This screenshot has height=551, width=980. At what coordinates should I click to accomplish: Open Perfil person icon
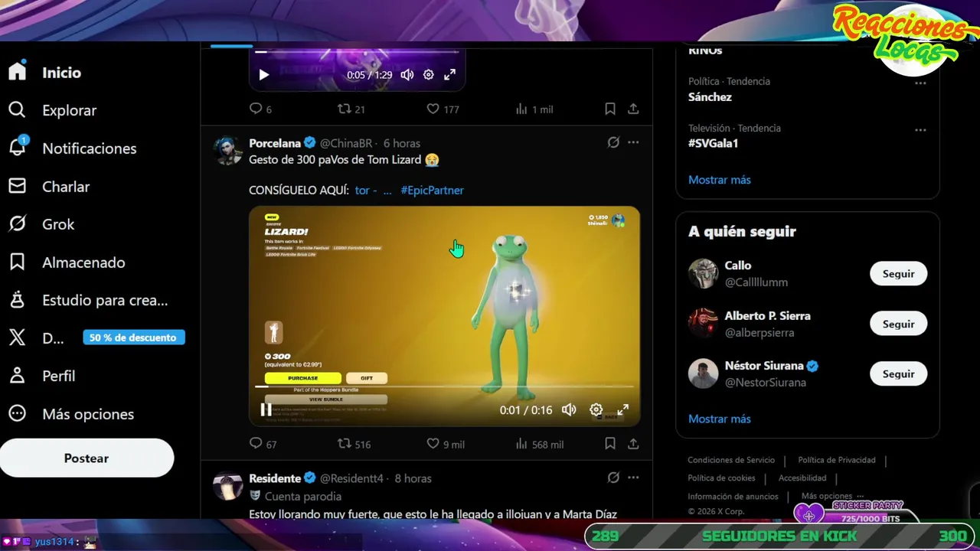click(x=17, y=376)
